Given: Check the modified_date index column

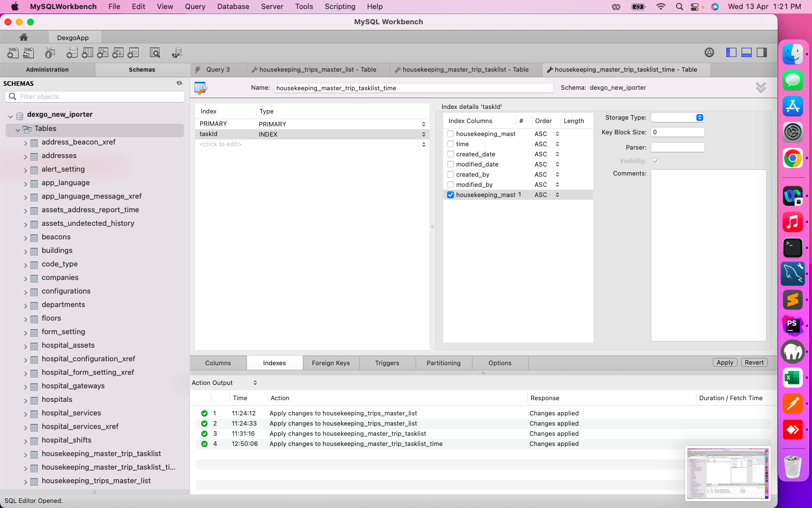Looking at the screenshot, I should (x=451, y=164).
